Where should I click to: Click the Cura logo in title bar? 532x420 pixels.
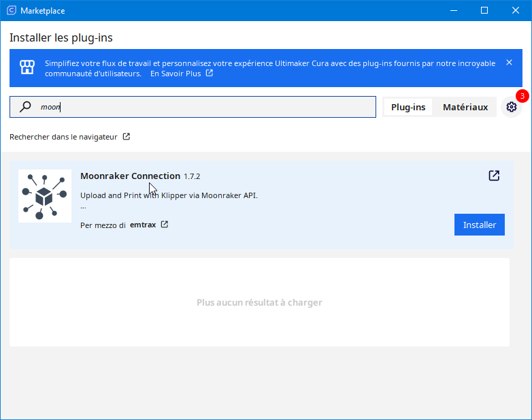pyautogui.click(x=12, y=10)
